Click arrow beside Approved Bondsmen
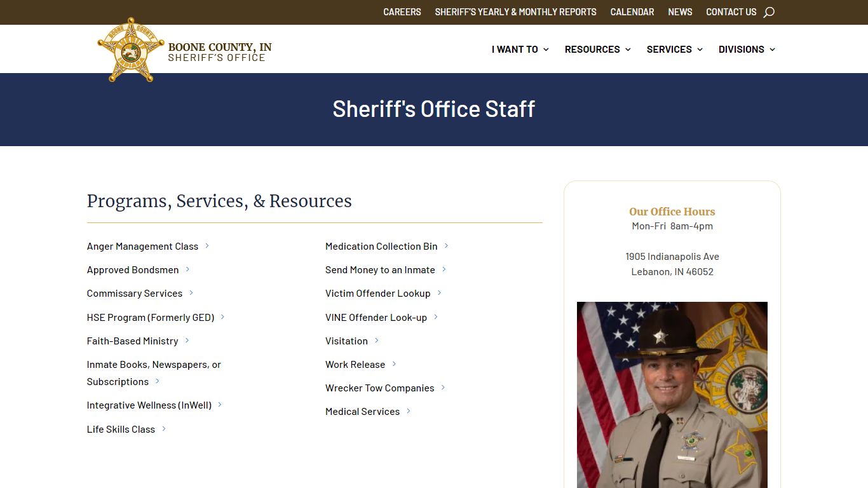This screenshot has width=868, height=488. (x=187, y=269)
